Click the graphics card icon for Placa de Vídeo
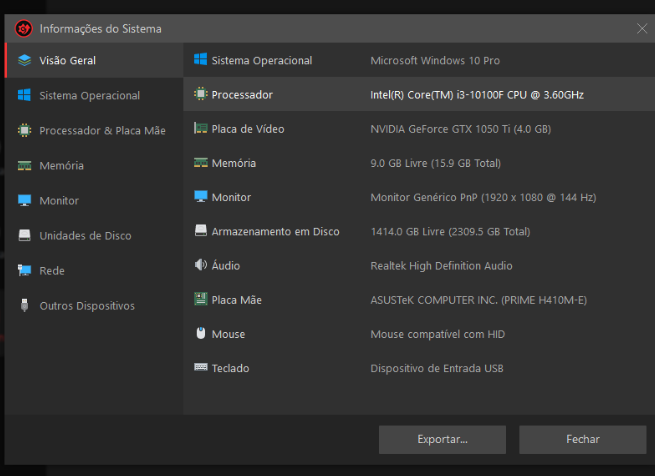 click(x=201, y=128)
